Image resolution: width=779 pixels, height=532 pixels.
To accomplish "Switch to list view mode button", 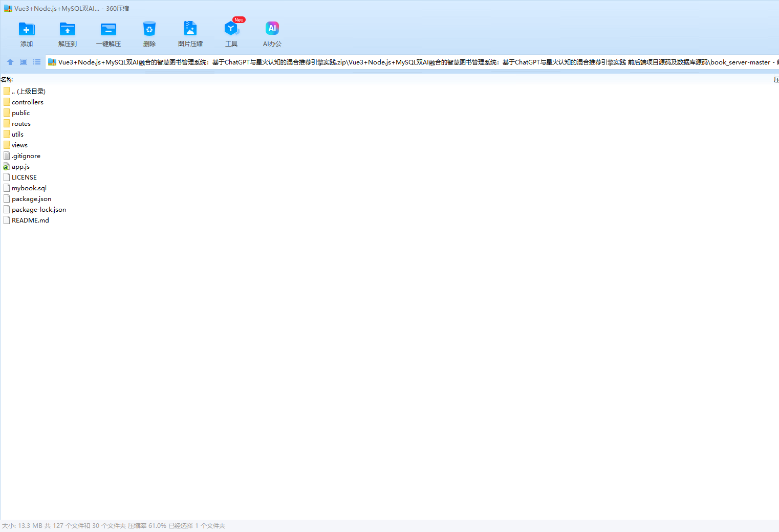I will [37, 62].
